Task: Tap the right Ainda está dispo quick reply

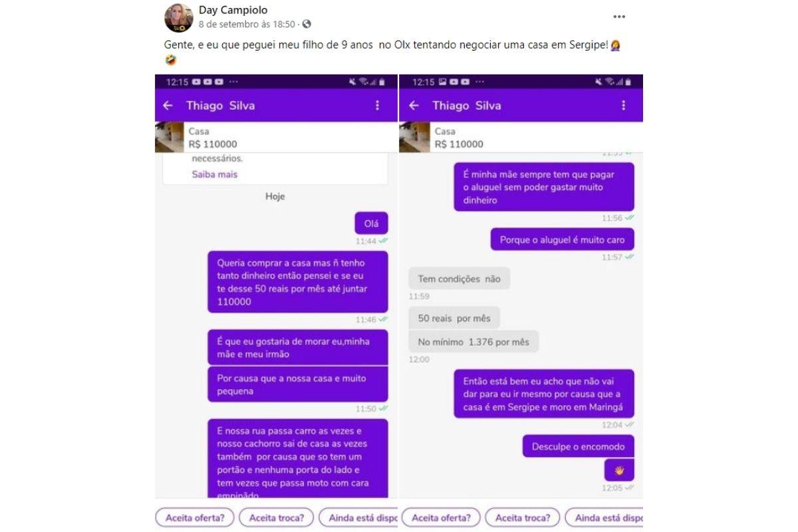Action: (604, 517)
